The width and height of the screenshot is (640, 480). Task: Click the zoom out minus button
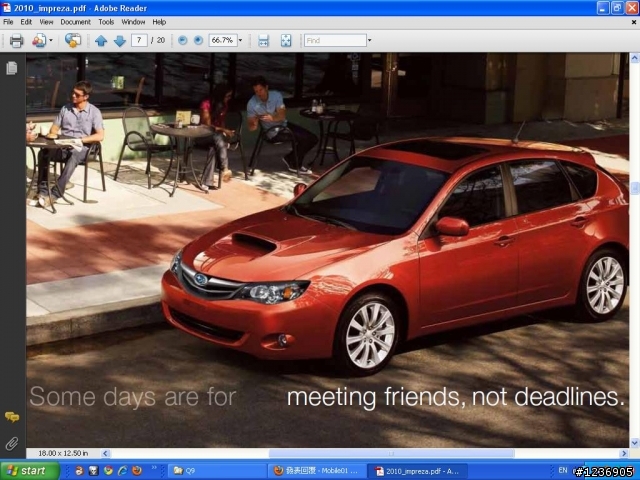tap(182, 40)
